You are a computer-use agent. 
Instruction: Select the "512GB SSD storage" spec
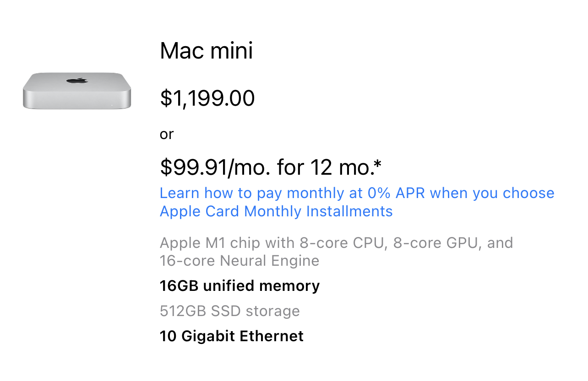point(229,311)
